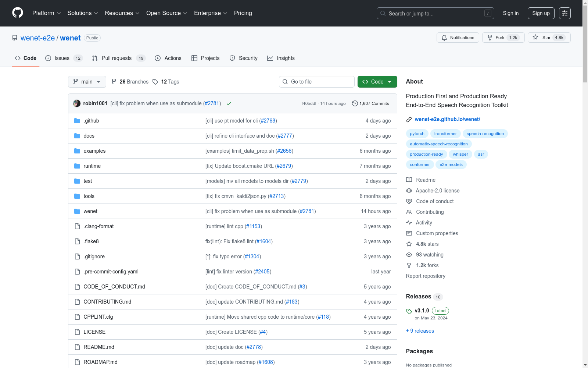The width and height of the screenshot is (588, 368).
Task: Star the wenet repository
Action: click(x=549, y=38)
